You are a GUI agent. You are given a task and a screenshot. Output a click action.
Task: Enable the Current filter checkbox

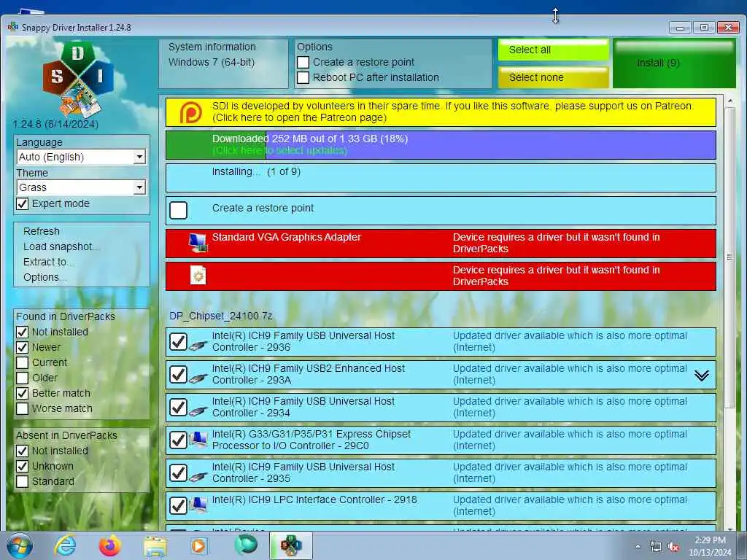[x=23, y=362]
